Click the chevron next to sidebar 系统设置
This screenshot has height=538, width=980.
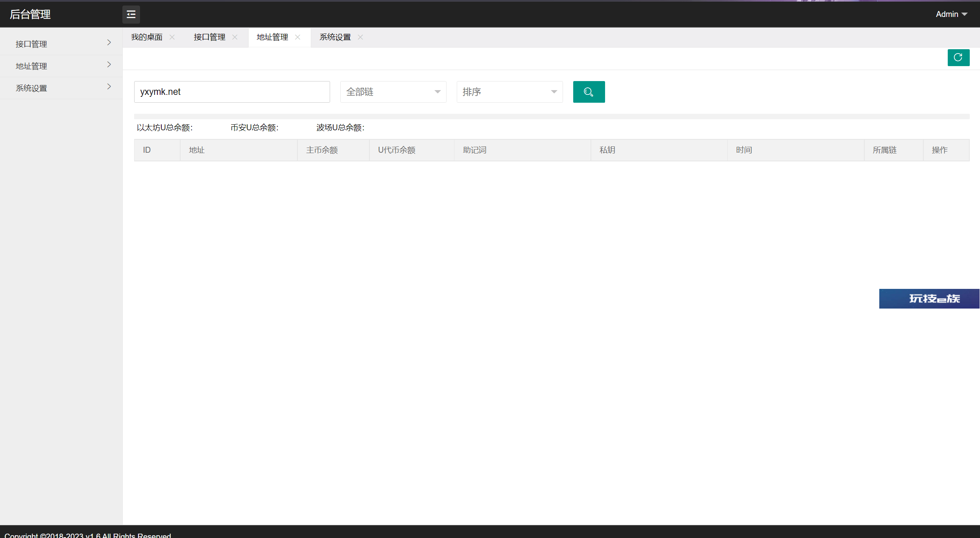[x=109, y=87]
